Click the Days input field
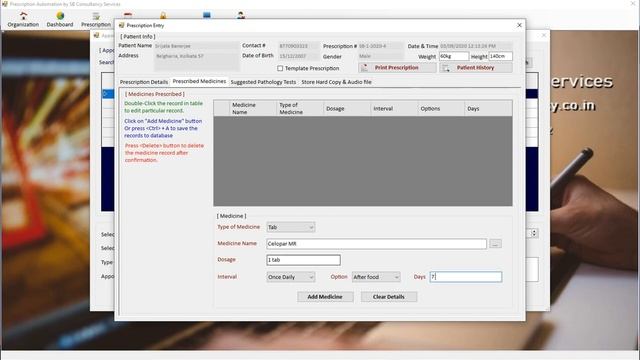640x360 pixels. [x=466, y=277]
